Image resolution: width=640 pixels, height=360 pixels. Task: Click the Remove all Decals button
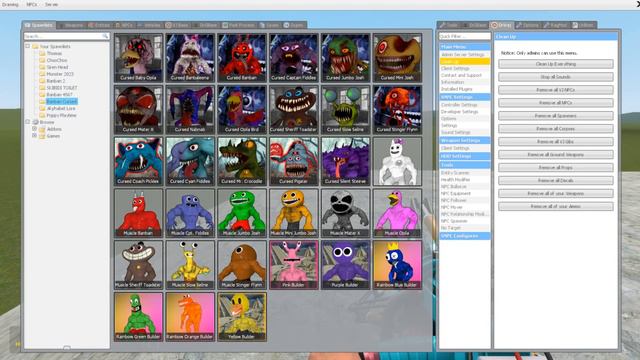pos(556,180)
